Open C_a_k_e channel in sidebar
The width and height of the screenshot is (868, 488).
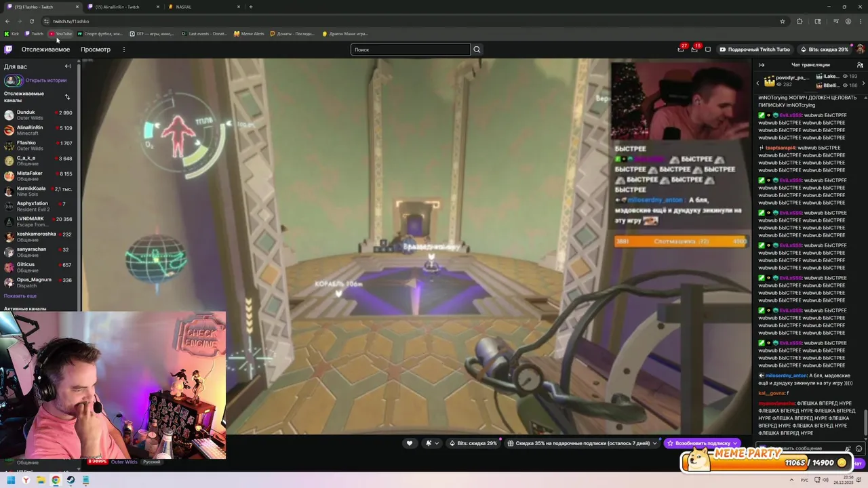39,161
